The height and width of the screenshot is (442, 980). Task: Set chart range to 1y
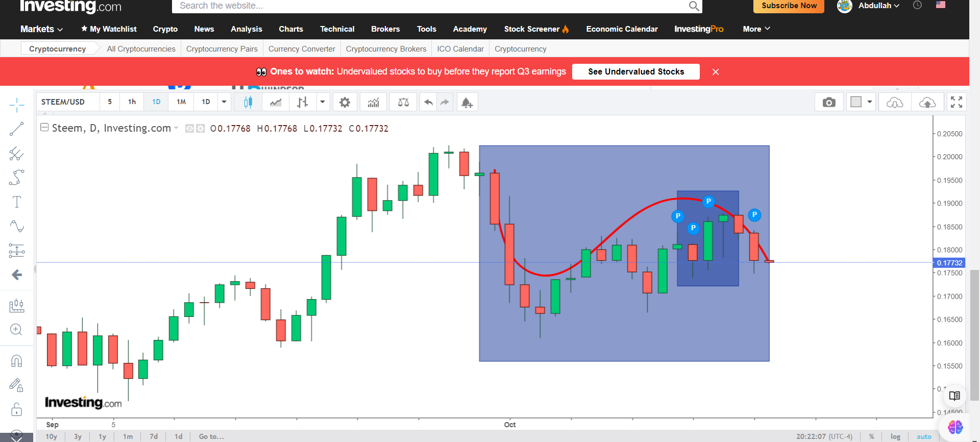tap(103, 436)
